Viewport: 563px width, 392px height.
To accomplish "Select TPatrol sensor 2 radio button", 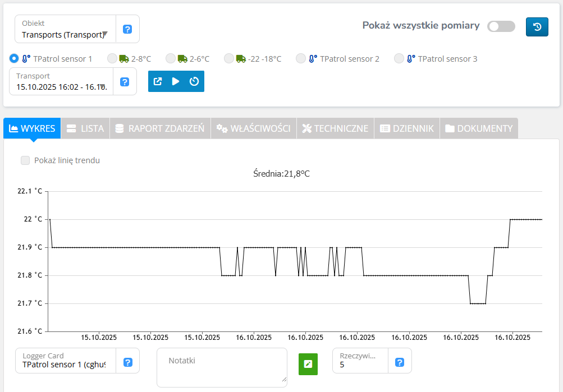I will pos(301,58).
